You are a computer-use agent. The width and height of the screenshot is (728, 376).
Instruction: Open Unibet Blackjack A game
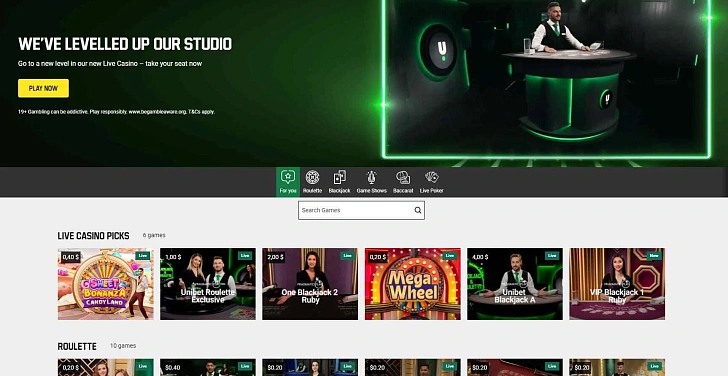[514, 284]
